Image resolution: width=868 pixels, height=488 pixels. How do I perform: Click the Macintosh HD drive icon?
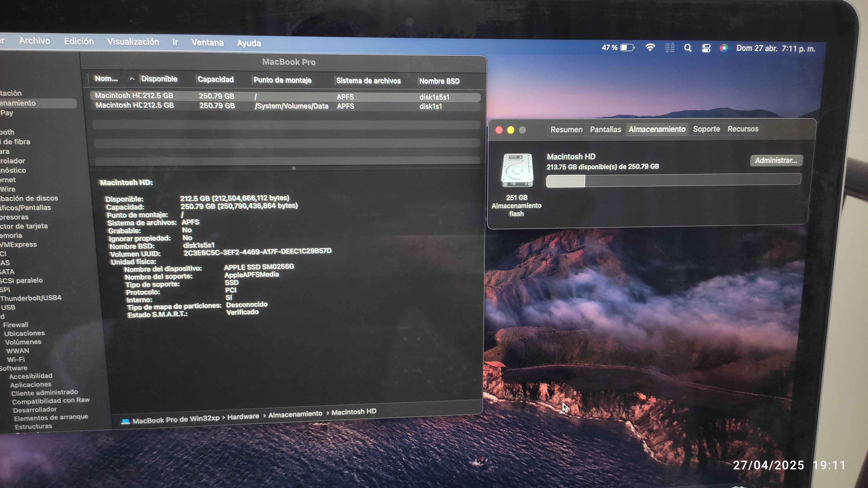click(x=517, y=170)
